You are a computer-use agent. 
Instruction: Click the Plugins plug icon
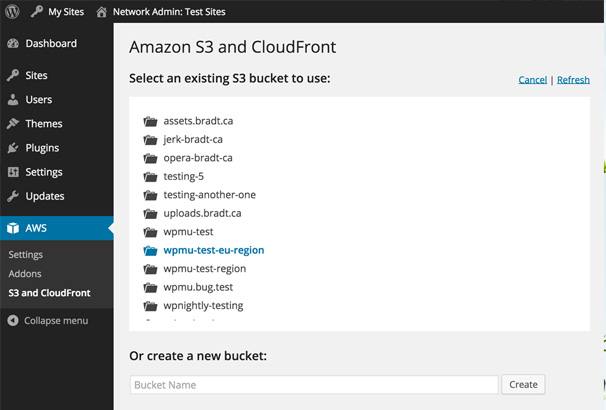click(13, 148)
